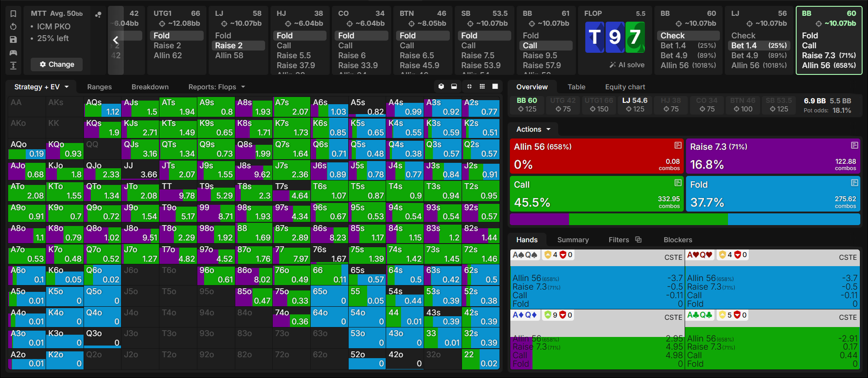
Task: Click the three-dots icon beside MTT Avg. 50bb
Action: tap(98, 14)
